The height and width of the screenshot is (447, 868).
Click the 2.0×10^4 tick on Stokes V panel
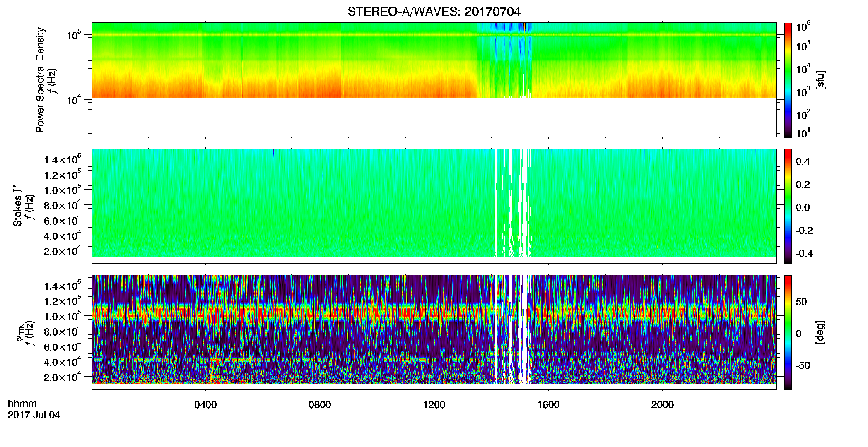[x=63, y=251]
